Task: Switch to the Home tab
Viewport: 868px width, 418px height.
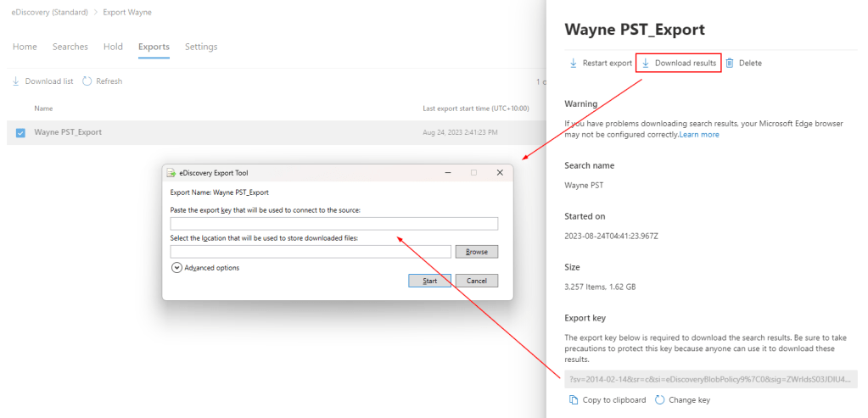Action: [25, 47]
